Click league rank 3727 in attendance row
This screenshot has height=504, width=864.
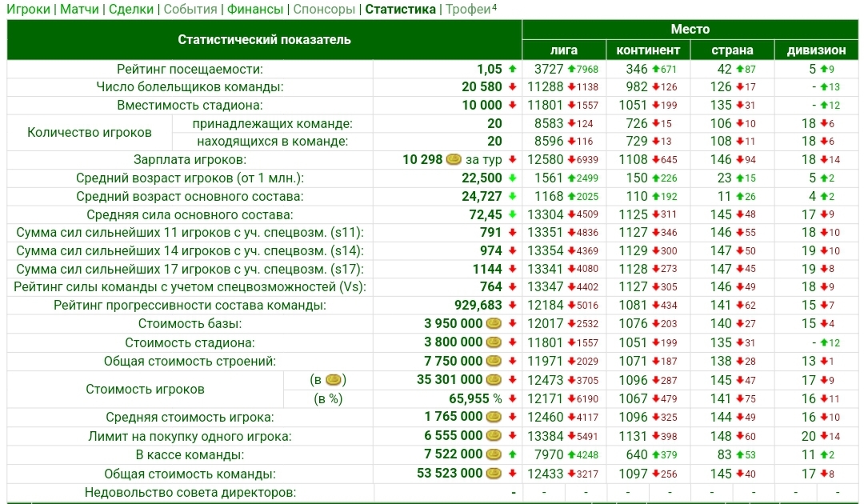pyautogui.click(x=549, y=69)
